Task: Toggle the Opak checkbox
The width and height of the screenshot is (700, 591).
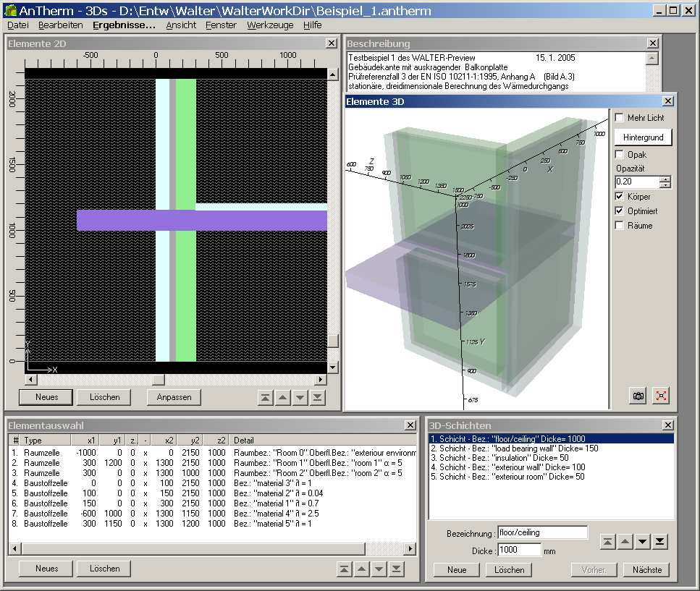Action: click(619, 154)
